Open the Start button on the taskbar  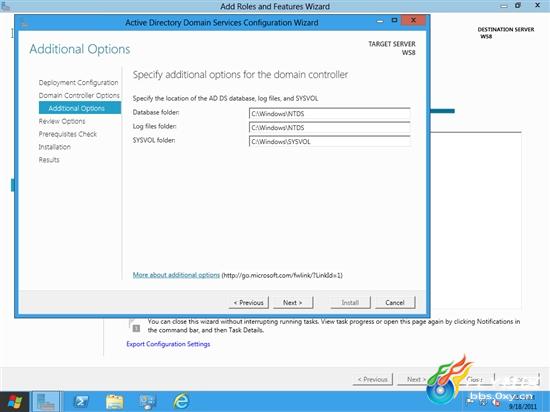14,402
